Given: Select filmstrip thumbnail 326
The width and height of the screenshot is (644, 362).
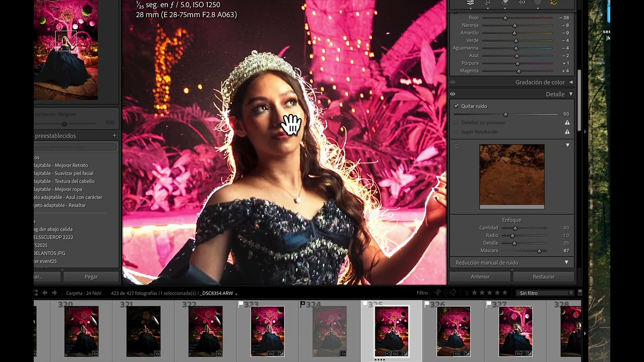Looking at the screenshot, I should (453, 331).
